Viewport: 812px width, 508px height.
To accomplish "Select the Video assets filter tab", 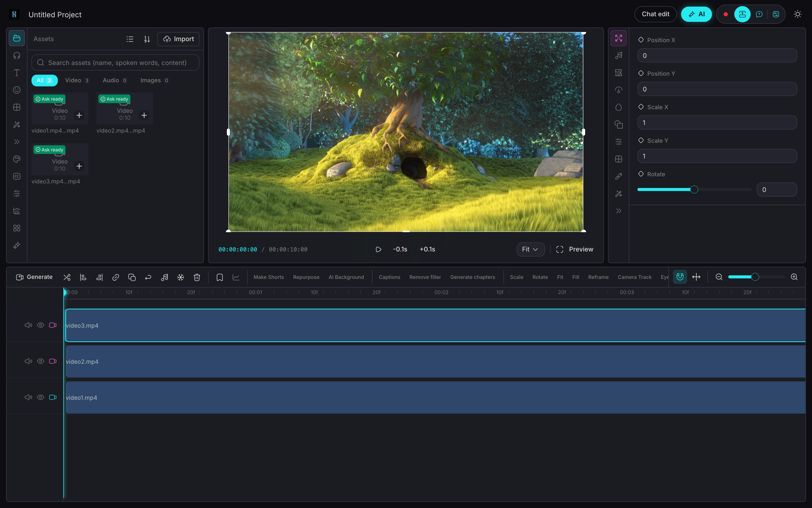I will [x=77, y=80].
